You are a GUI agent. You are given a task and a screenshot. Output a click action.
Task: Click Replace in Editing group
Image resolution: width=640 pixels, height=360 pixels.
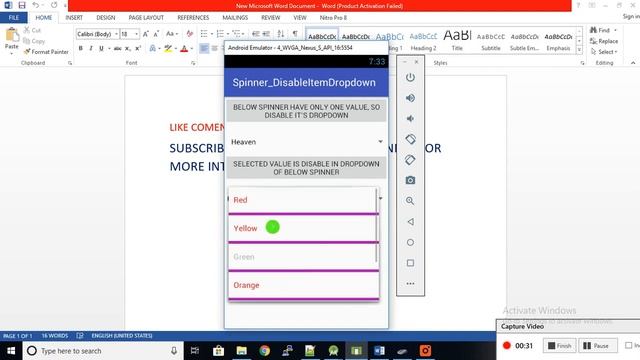click(604, 41)
